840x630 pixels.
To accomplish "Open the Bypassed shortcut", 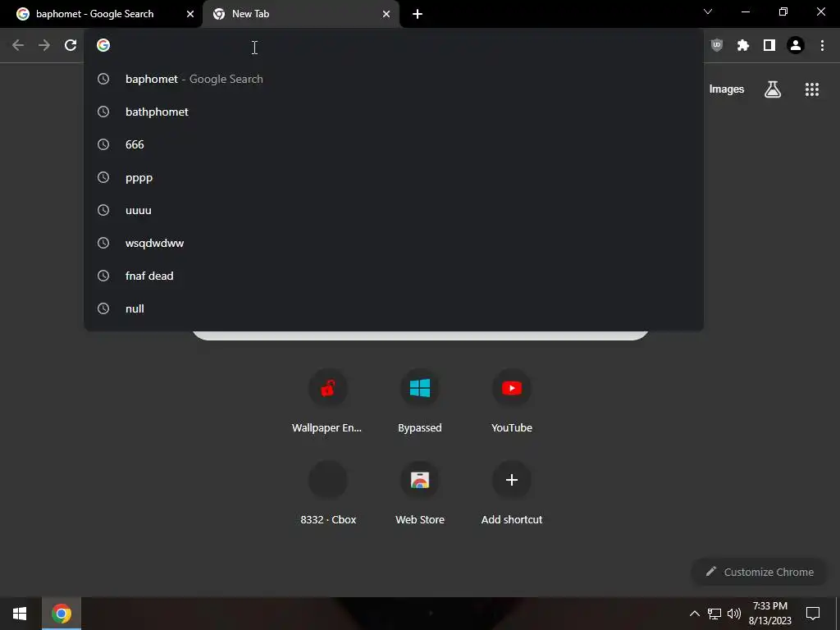I will pos(420,402).
